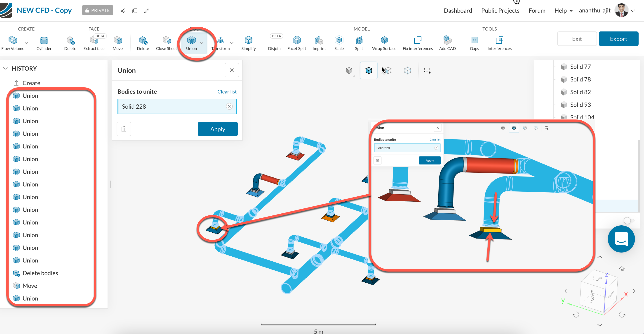Open the Facet Split tool
Image resolution: width=644 pixels, height=334 pixels.
[x=296, y=43]
